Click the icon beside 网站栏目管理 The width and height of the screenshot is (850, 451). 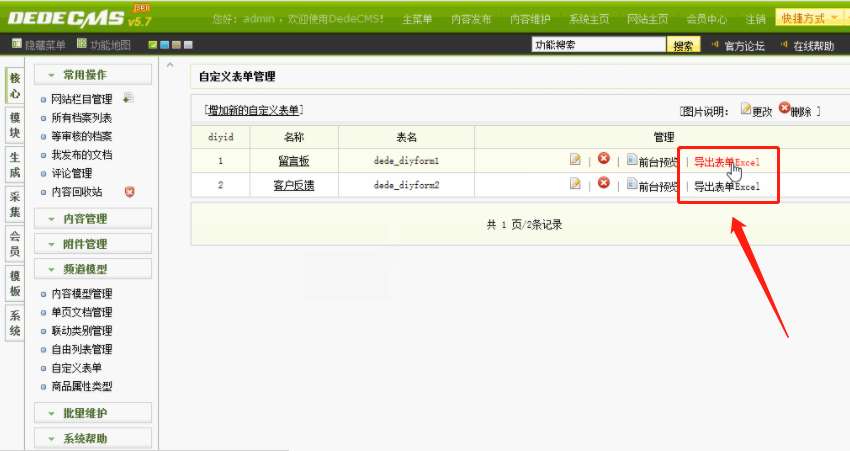click(128, 98)
